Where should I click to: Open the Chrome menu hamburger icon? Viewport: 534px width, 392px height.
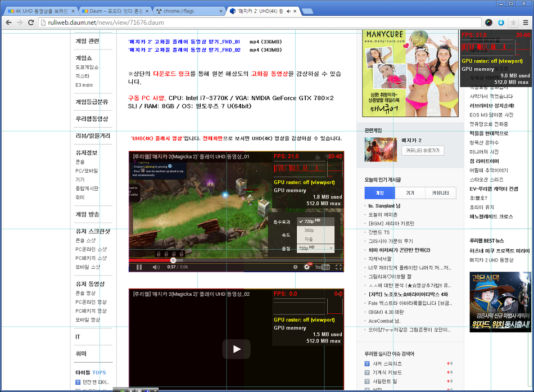526,22
